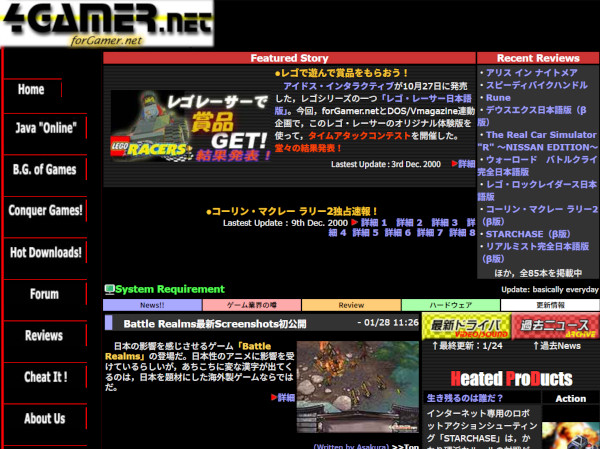Open B.G. of Games page
Image resolution: width=600 pixels, height=449 pixels.
[x=45, y=169]
